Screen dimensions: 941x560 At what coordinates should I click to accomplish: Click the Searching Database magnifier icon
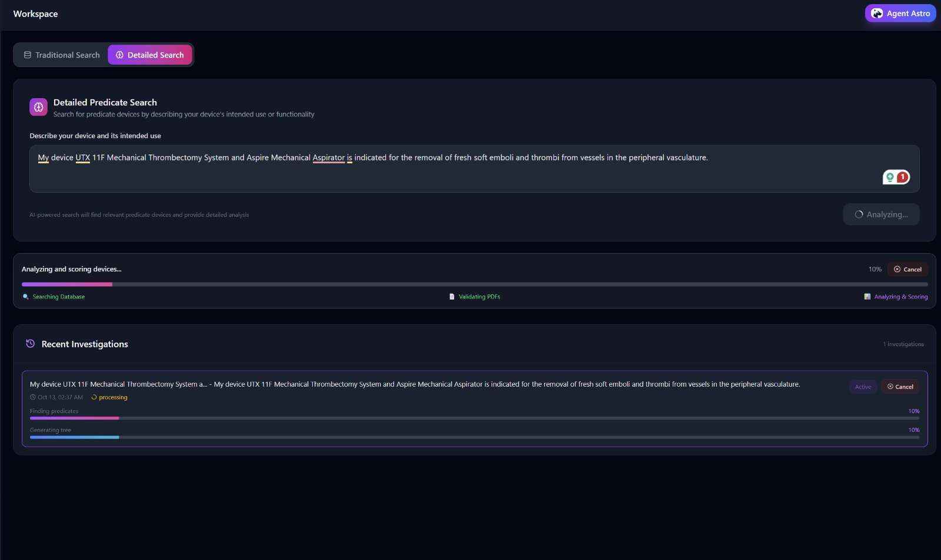[x=25, y=297]
